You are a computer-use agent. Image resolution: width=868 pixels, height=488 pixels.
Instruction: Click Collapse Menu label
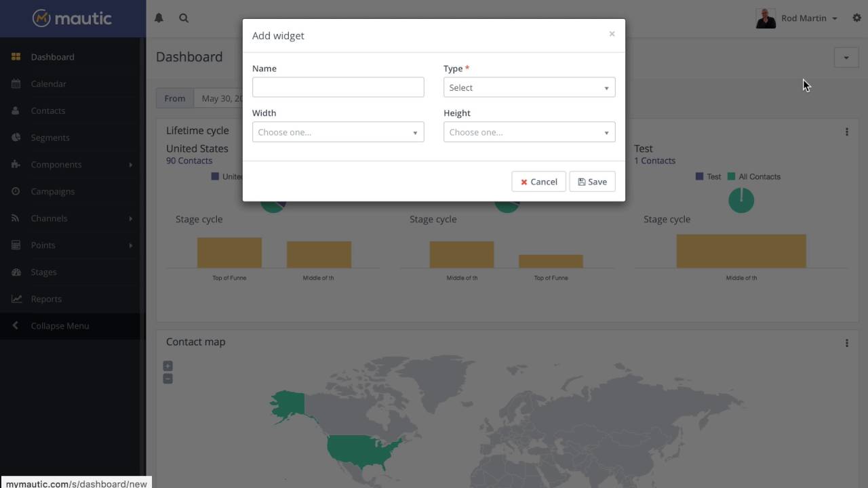coord(60,326)
